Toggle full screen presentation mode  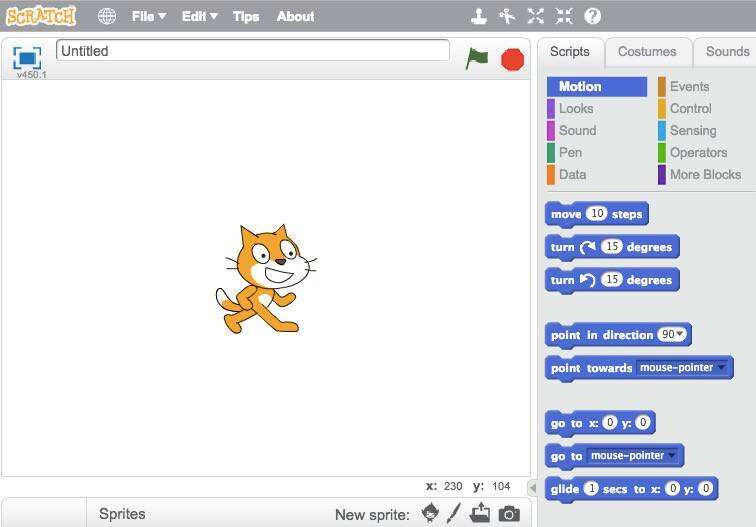[27, 57]
